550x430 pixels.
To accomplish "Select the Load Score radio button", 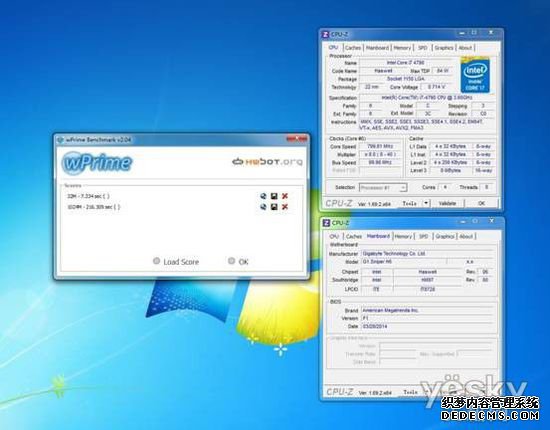I will tap(156, 261).
